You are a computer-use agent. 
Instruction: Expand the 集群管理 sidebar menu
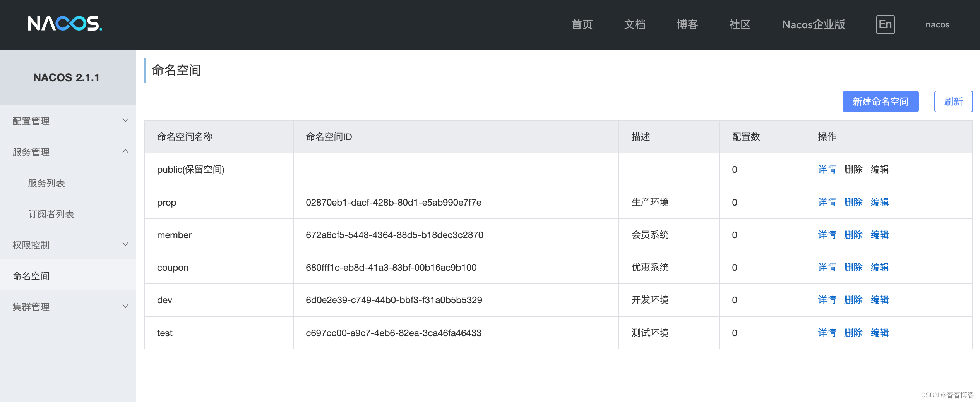68,307
